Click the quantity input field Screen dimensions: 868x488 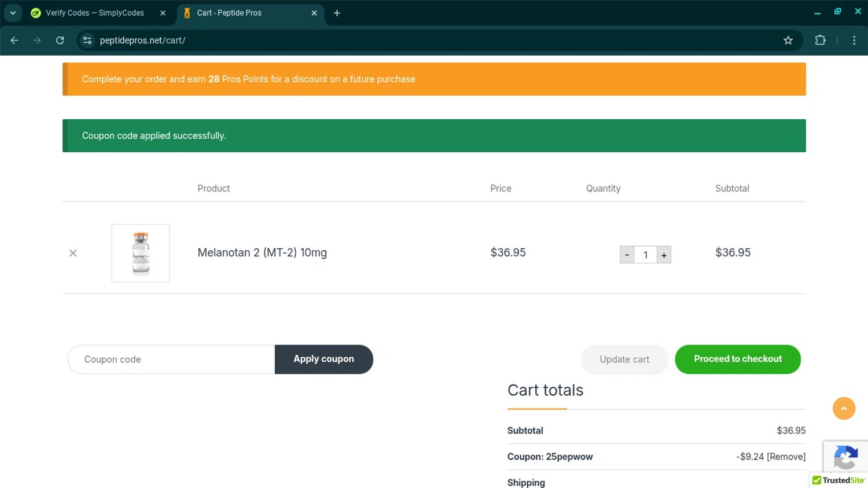click(645, 255)
